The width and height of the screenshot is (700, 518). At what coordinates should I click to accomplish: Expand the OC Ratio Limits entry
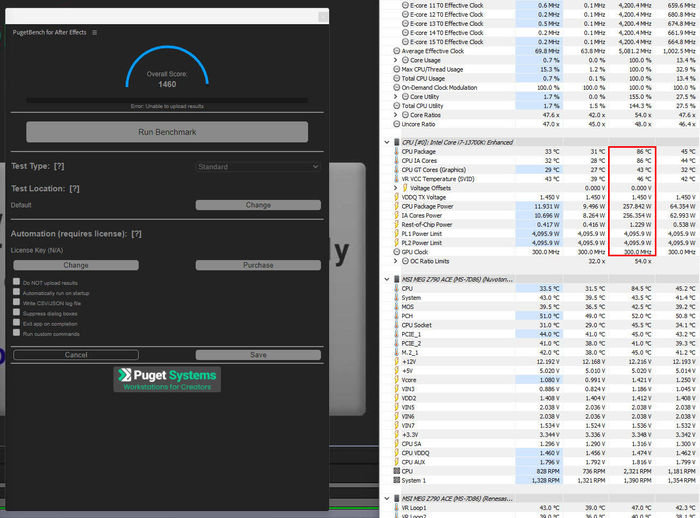(395, 261)
